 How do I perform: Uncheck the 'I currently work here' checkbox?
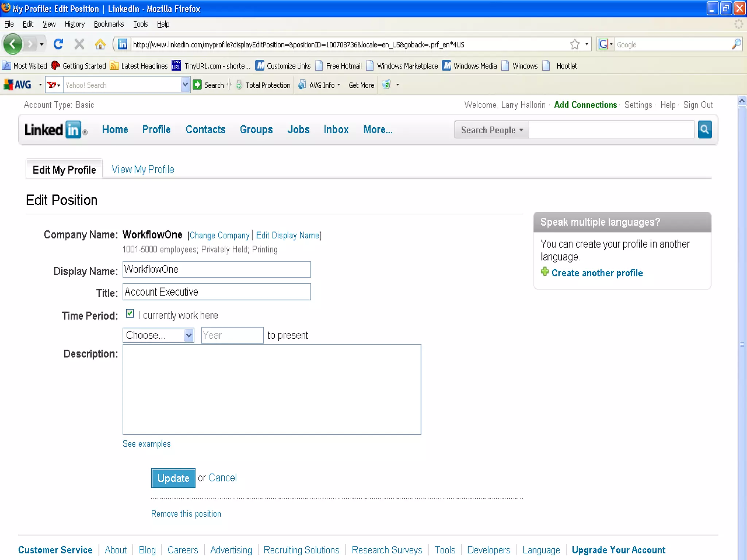tap(130, 314)
